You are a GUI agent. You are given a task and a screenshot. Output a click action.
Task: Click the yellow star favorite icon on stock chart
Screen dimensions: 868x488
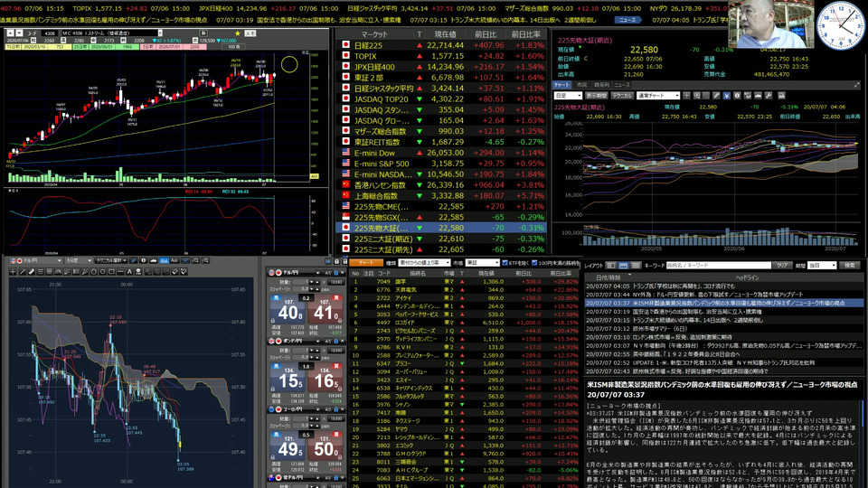[x=238, y=33]
